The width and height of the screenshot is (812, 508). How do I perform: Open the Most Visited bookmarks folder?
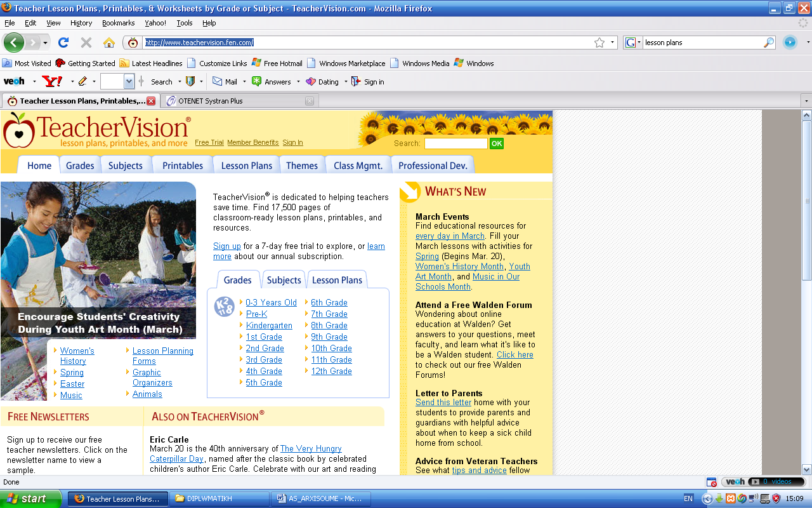tap(27, 63)
